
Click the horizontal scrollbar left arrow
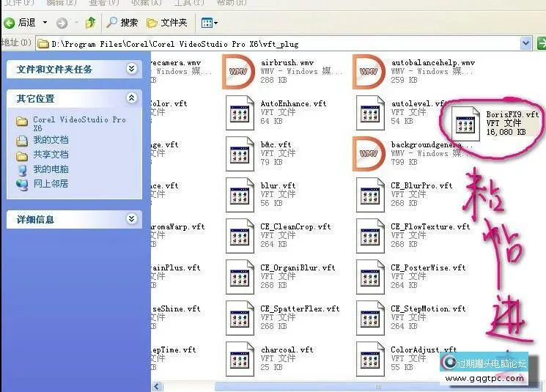156,386
